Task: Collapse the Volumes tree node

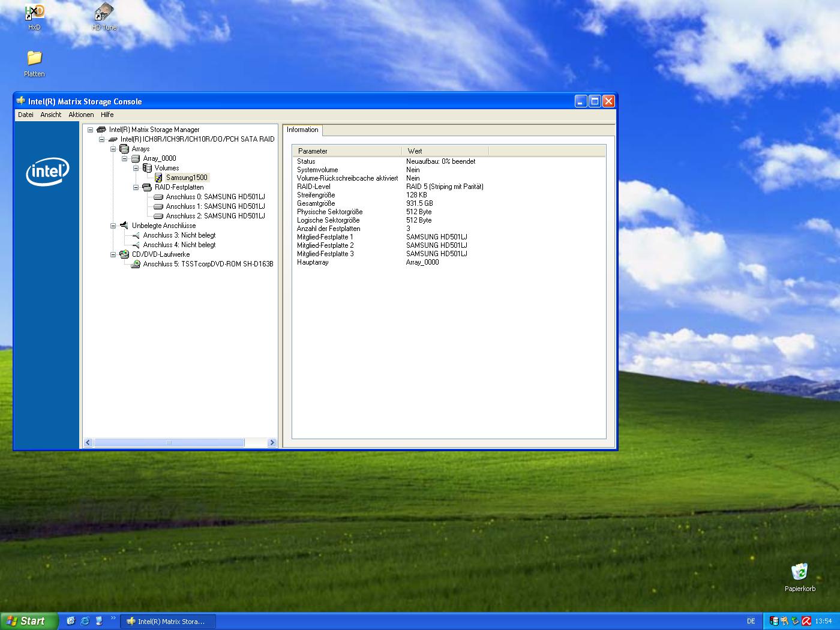Action: (136, 168)
